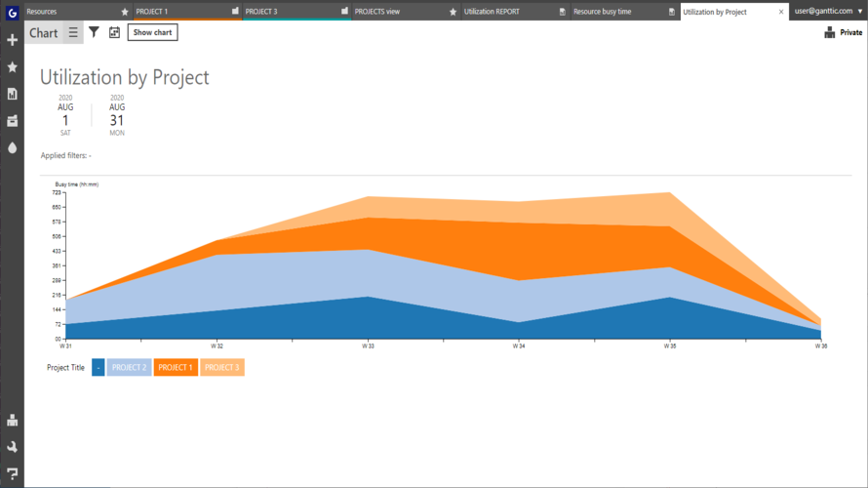
Task: Click the W 31 axis label
Action: (x=65, y=346)
